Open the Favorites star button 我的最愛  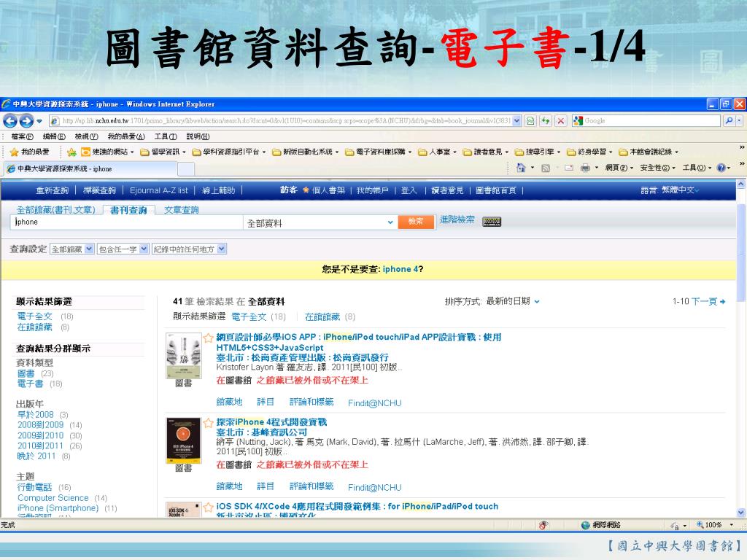[x=29, y=152]
